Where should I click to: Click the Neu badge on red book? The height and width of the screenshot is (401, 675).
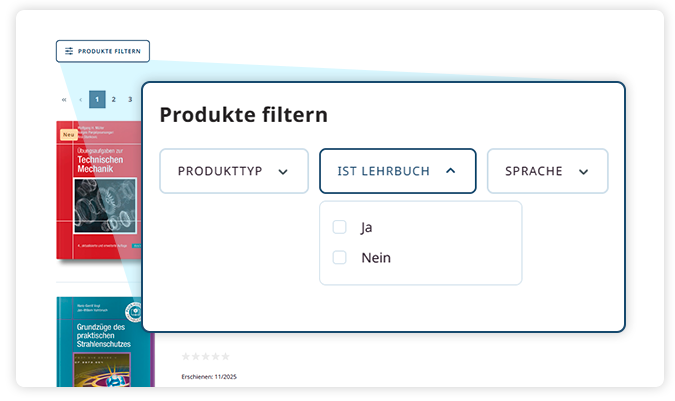[68, 133]
